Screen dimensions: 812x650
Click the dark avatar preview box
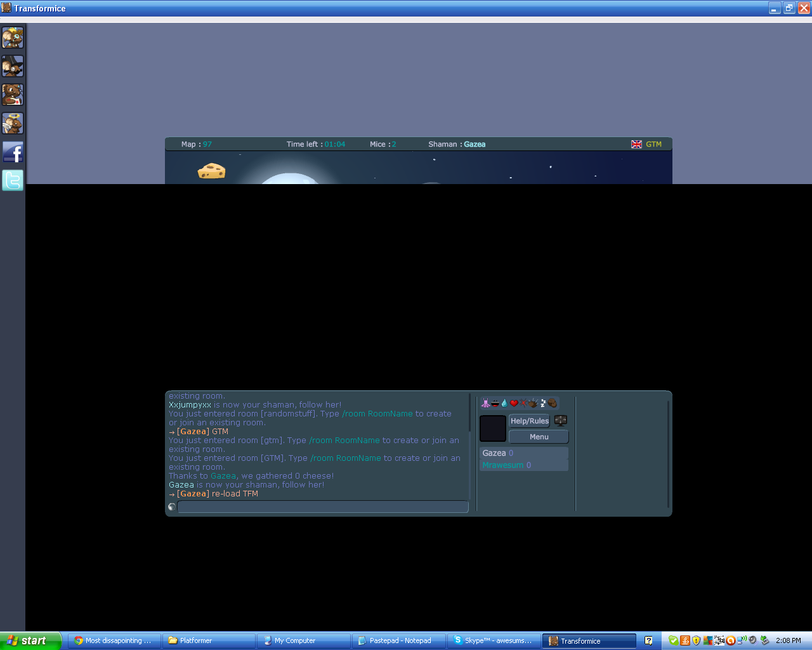click(493, 428)
